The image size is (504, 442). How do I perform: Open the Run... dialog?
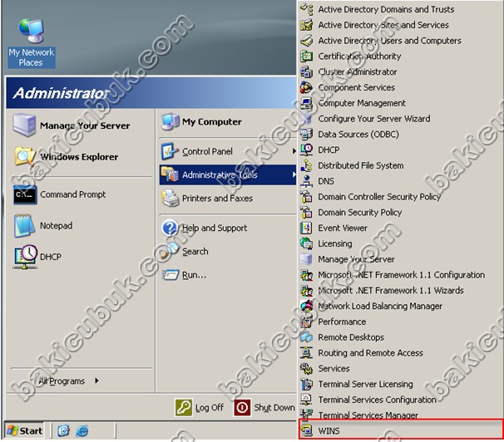click(x=228, y=275)
